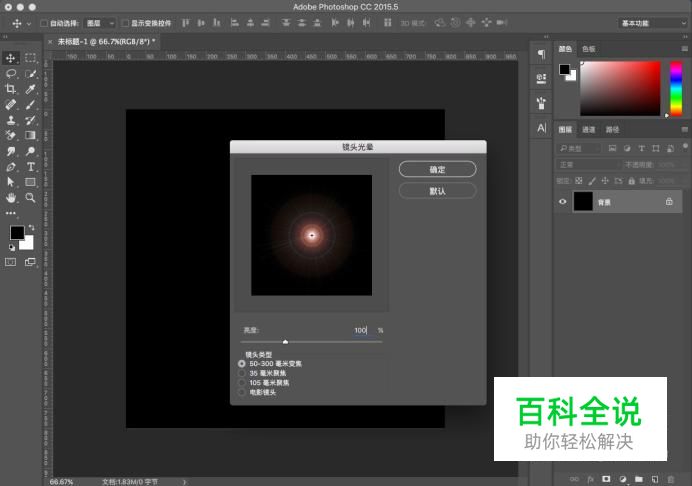Hide the 背景 layer with eye icon
692x486 pixels.
562,201
